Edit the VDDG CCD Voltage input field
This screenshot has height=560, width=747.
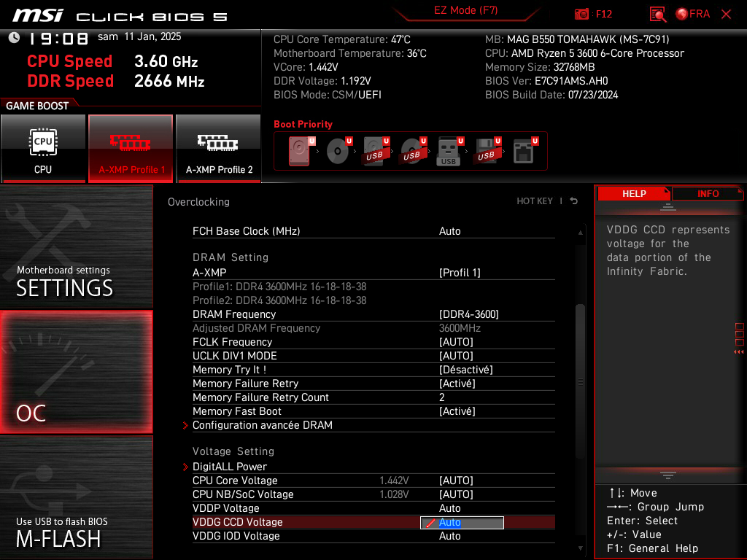coord(462,522)
